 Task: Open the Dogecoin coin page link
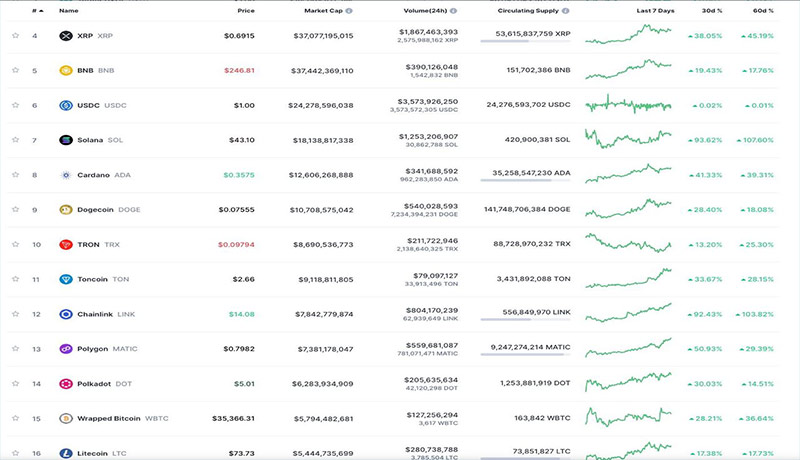click(109, 210)
